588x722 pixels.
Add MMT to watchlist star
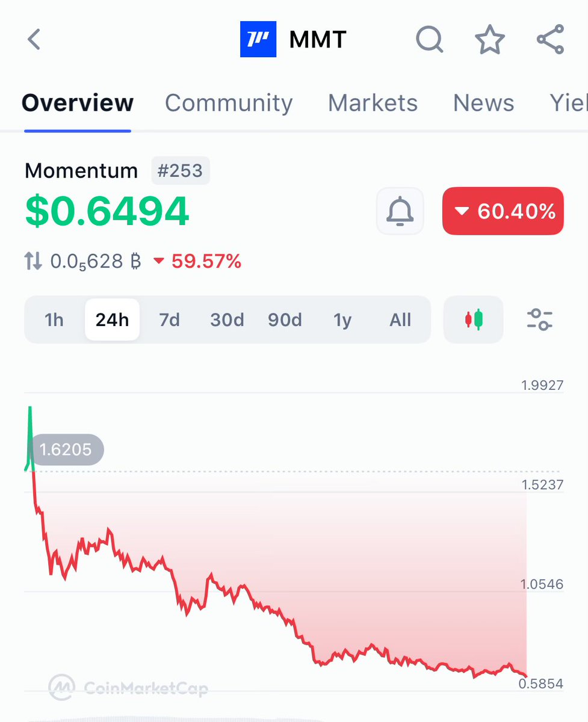click(490, 40)
